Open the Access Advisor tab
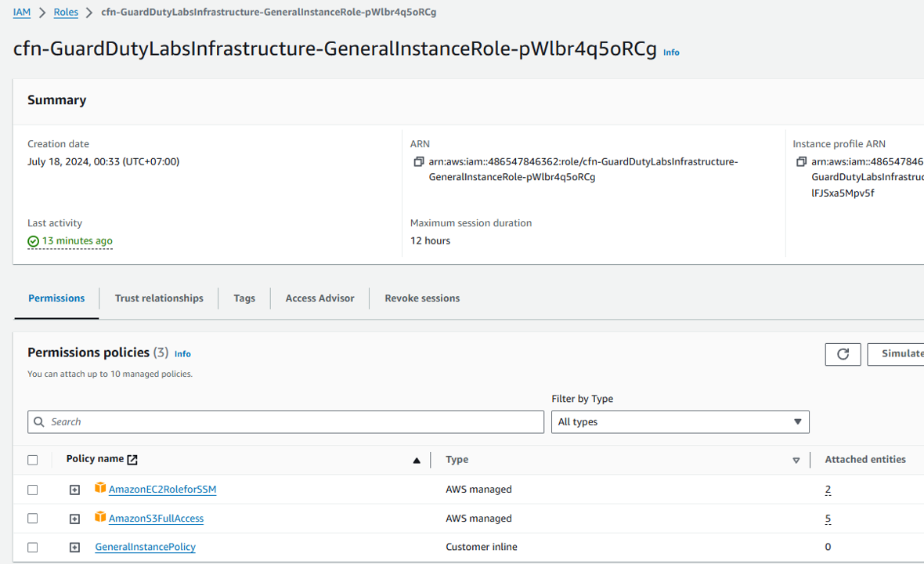This screenshot has height=564, width=924. (x=320, y=298)
